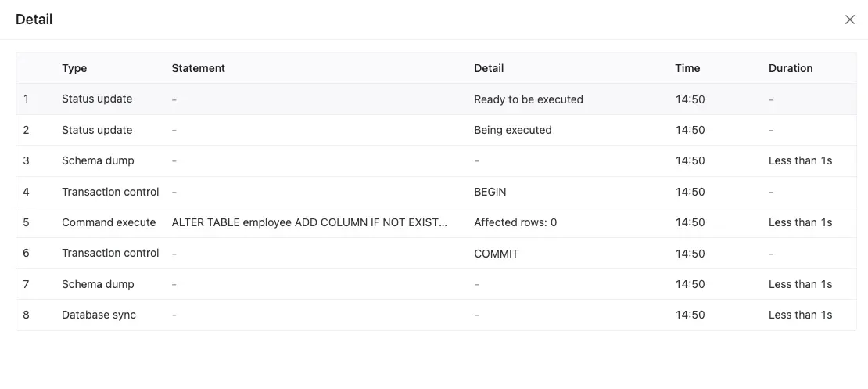
Task: Click the Type column header
Action: click(x=74, y=68)
